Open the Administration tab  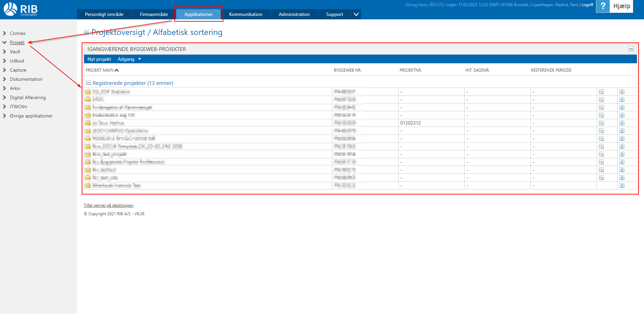point(294,14)
